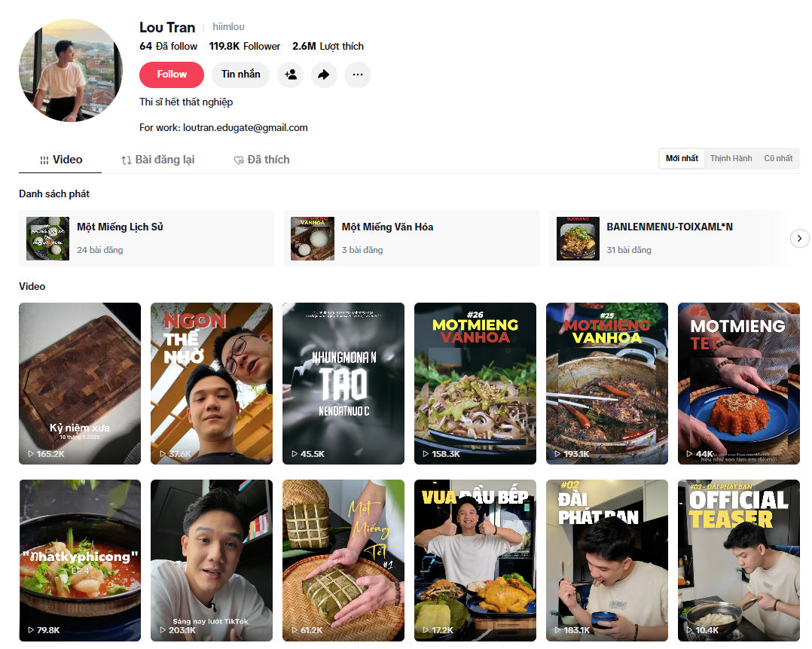This screenshot has width=812, height=649.
Task: Click the 2.6M Lượt thích count
Action: pyautogui.click(x=328, y=47)
